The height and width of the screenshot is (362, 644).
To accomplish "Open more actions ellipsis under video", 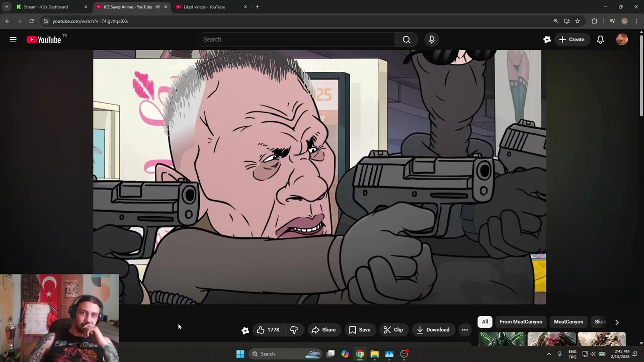I will (465, 330).
